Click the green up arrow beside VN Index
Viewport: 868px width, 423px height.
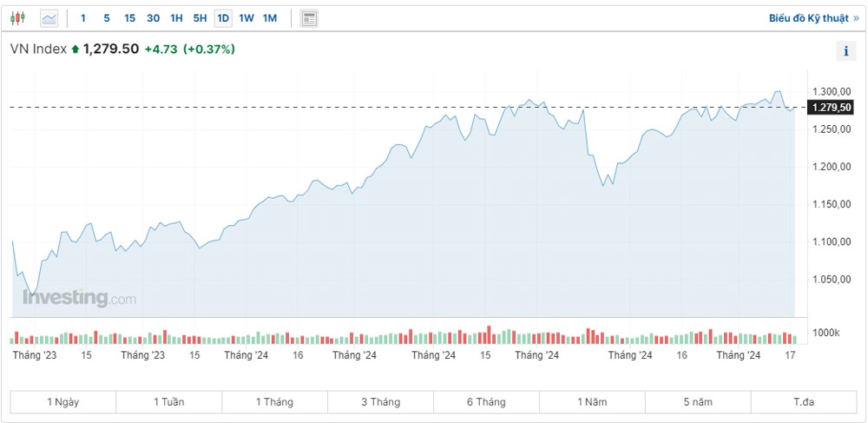76,50
